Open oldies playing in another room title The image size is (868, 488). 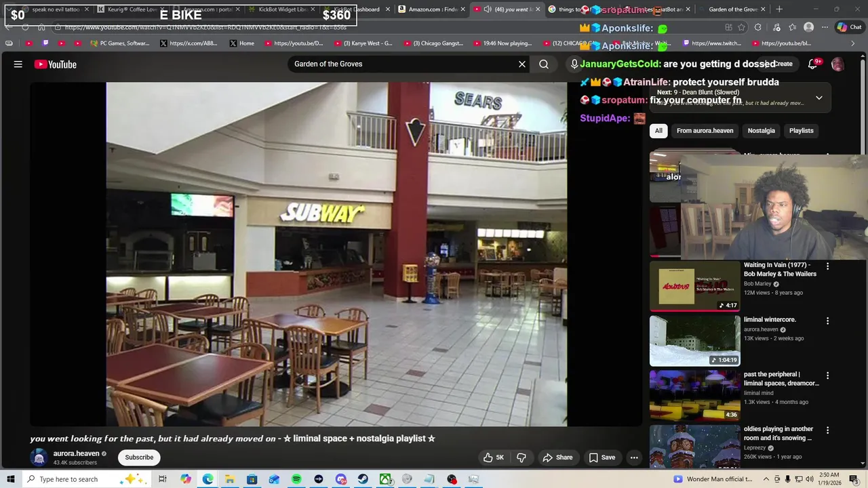(x=778, y=433)
